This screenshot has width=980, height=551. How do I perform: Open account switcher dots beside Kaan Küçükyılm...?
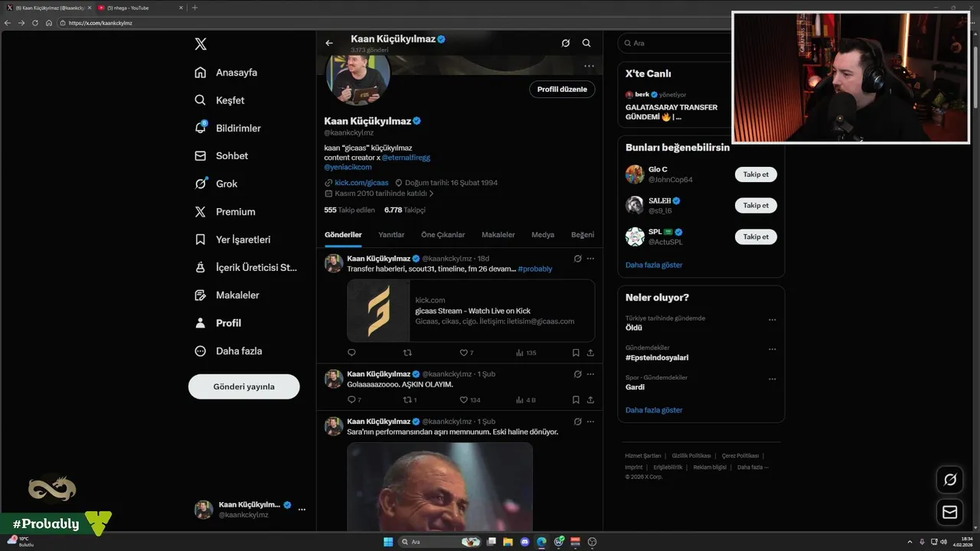302,510
